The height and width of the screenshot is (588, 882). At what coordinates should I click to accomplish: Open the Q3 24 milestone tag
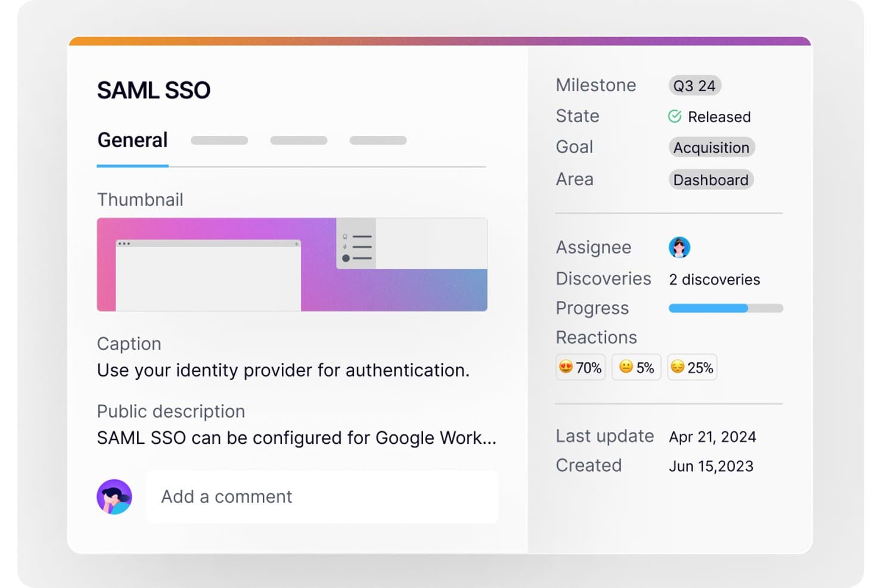pos(695,86)
